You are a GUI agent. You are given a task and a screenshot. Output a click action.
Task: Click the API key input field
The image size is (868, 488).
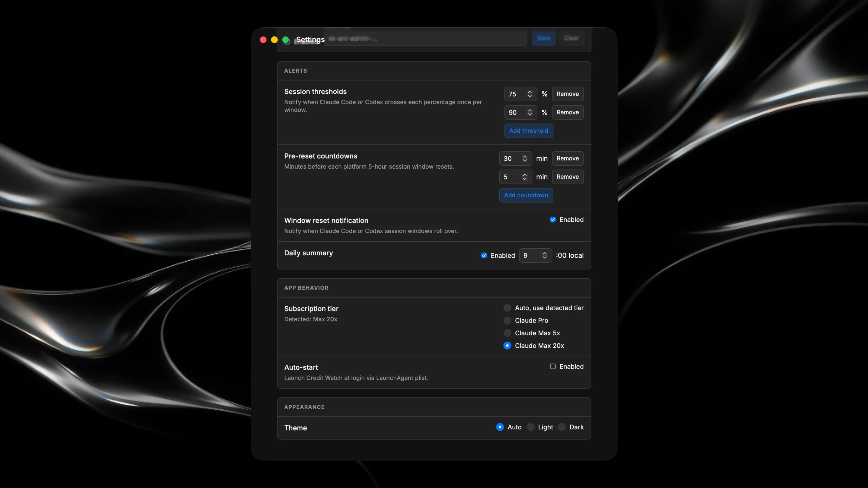pyautogui.click(x=425, y=38)
